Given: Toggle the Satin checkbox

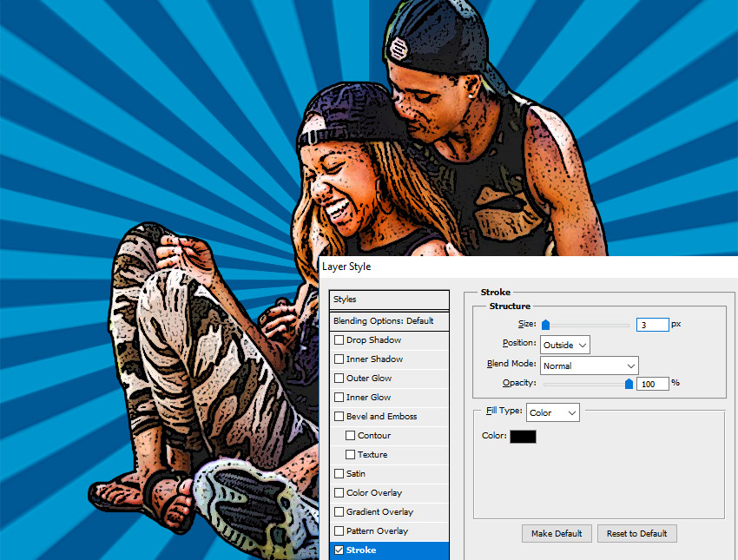Looking at the screenshot, I should (339, 473).
